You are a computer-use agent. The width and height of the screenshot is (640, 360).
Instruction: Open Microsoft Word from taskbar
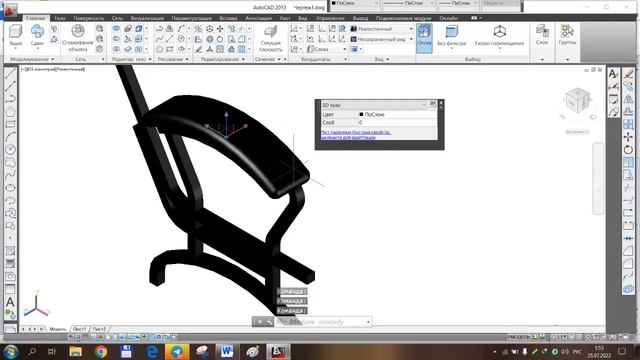point(227,351)
